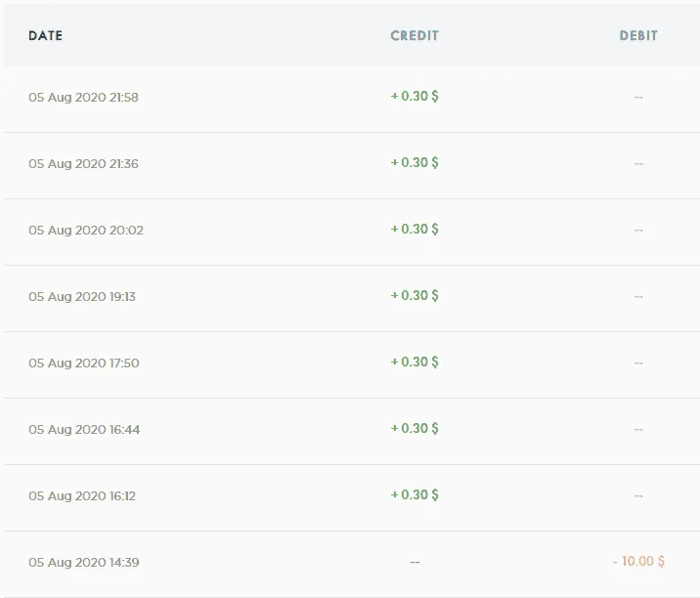
Task: Click the +0.30 $ credit at 16:12
Action: (415, 495)
